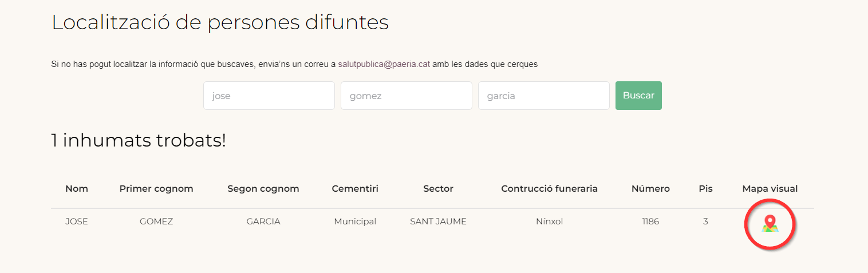Screen dimensions: 868x273
Task: Focus the first surname field showing gomez
Action: pyautogui.click(x=407, y=96)
